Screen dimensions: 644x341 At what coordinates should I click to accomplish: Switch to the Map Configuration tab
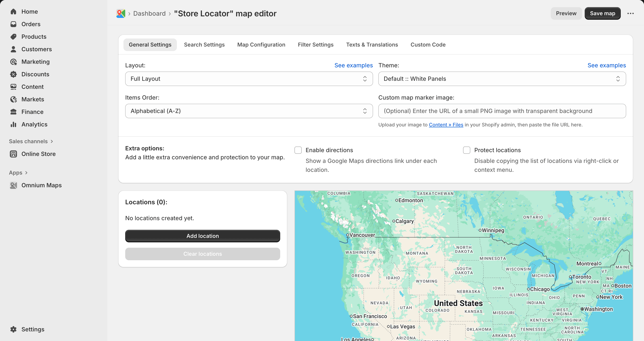pyautogui.click(x=261, y=45)
